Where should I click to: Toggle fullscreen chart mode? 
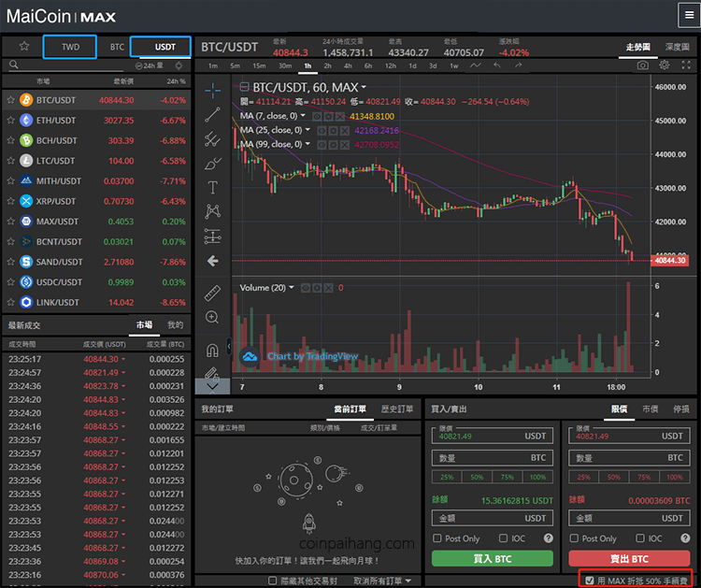coord(686,65)
